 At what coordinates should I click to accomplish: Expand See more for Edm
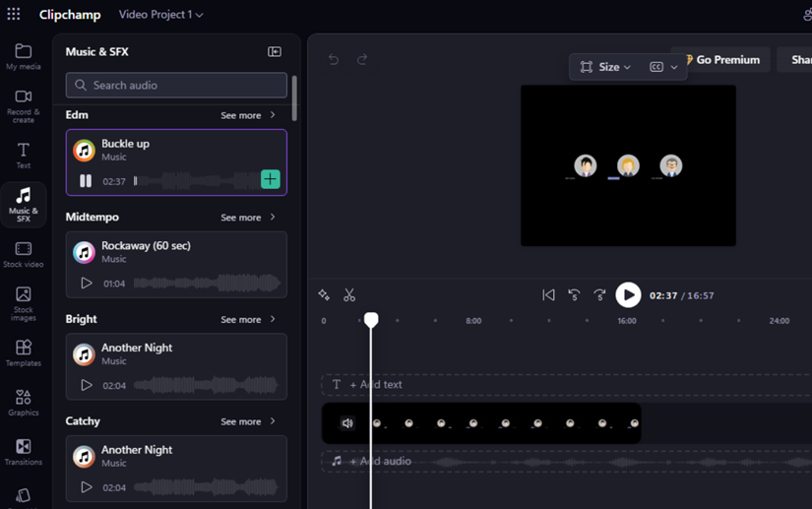click(x=247, y=115)
